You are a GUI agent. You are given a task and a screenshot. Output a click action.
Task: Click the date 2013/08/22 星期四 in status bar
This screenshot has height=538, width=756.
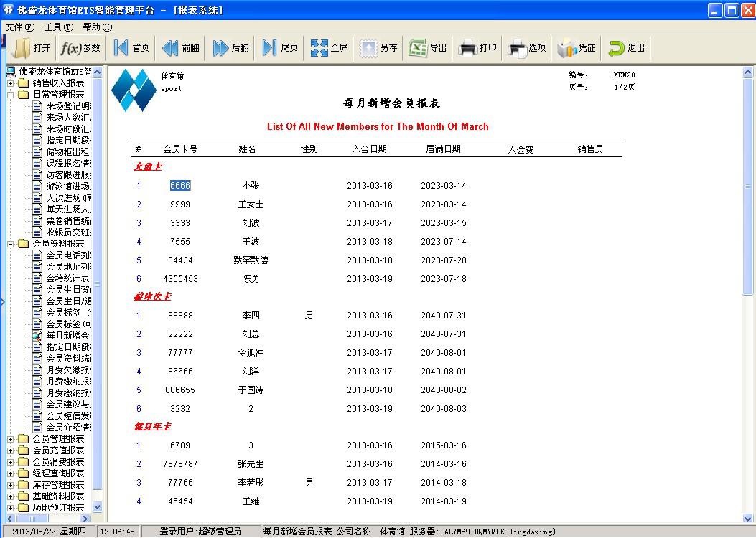pos(49,532)
